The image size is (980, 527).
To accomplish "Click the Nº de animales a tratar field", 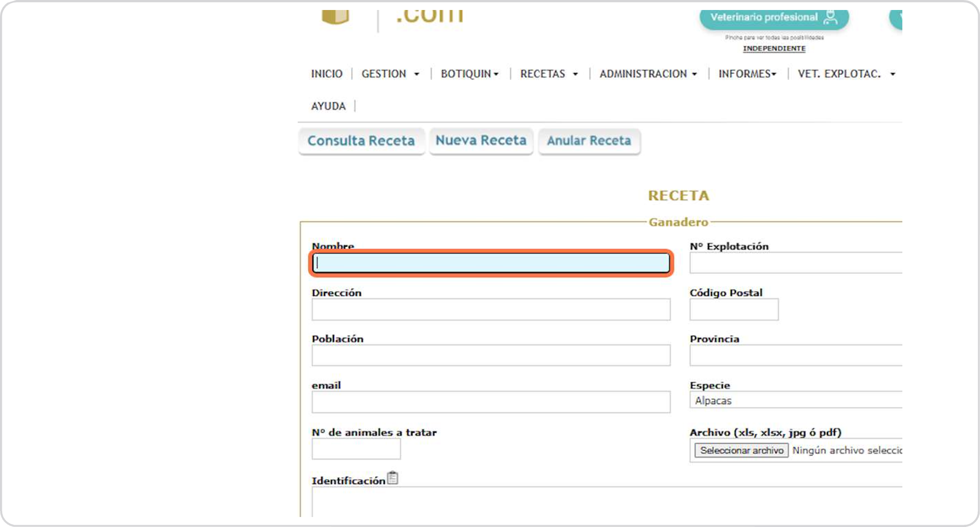I will coord(356,450).
